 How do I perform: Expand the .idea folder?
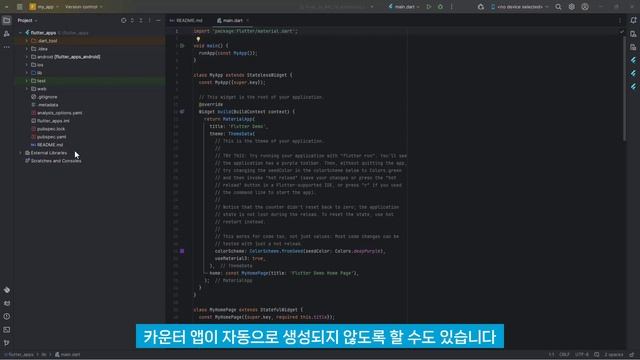tap(27, 49)
